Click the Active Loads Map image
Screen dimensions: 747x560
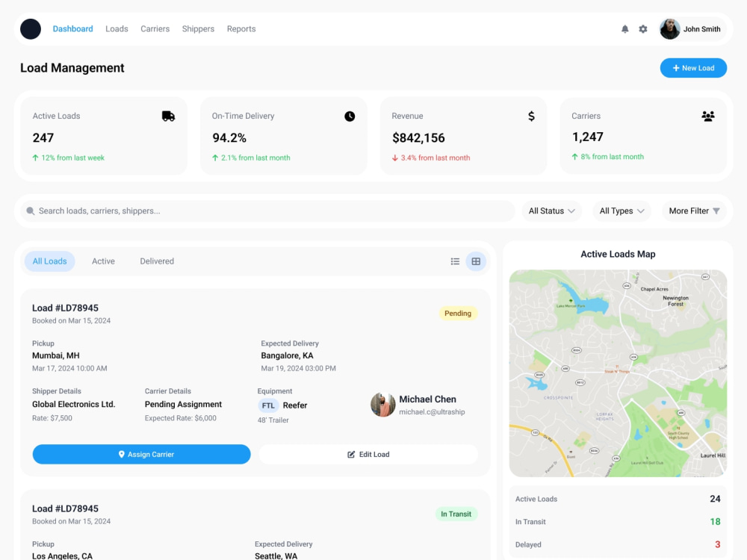(618, 373)
